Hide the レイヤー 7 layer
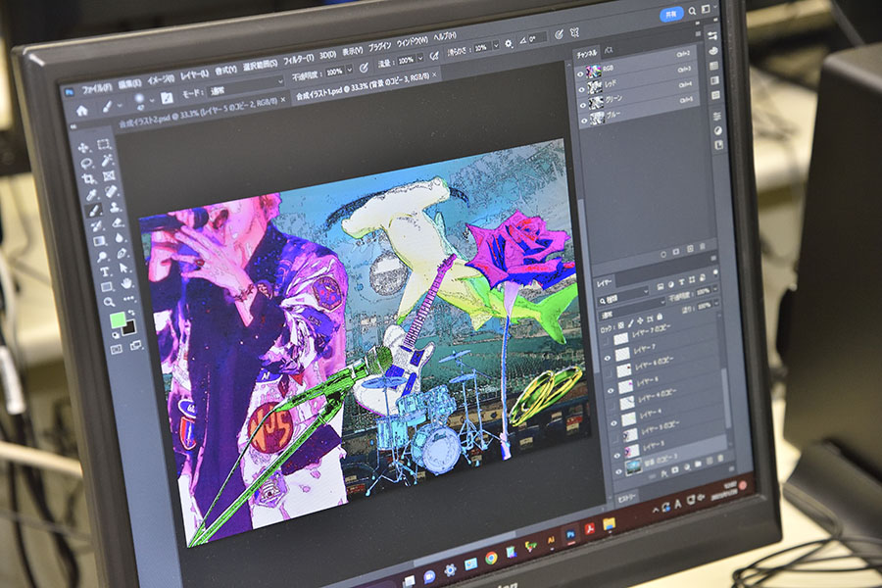 click(608, 358)
